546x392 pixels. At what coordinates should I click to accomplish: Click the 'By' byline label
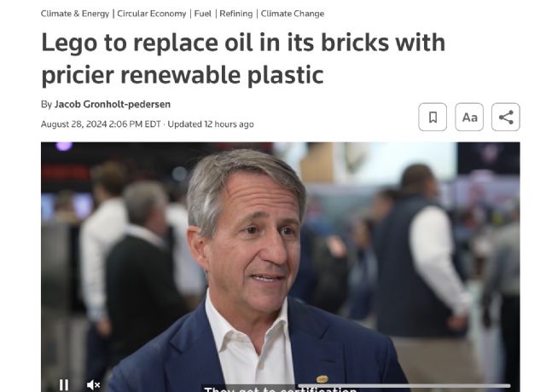tap(46, 104)
